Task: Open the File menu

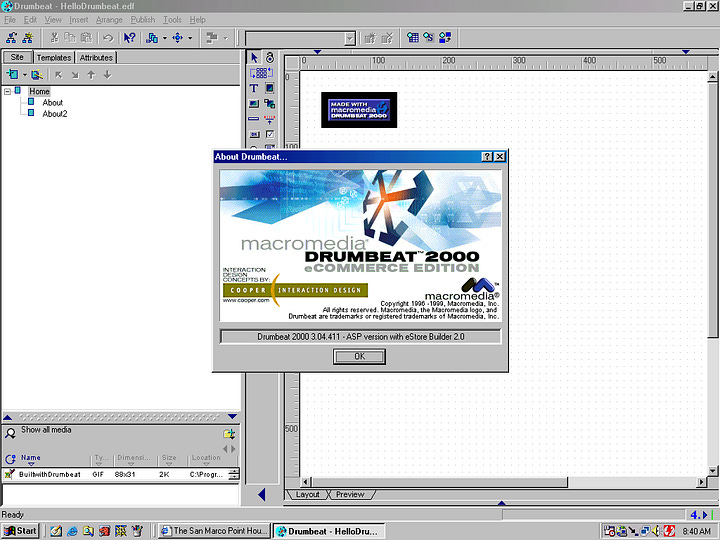Action: 10,20
